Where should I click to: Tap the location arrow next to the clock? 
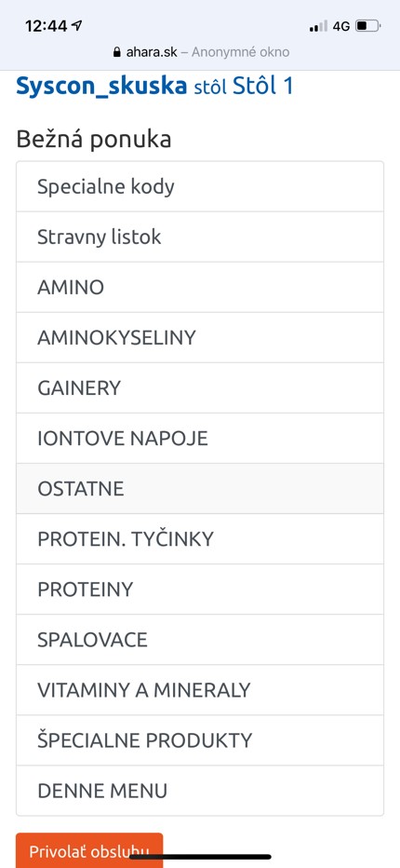click(77, 25)
